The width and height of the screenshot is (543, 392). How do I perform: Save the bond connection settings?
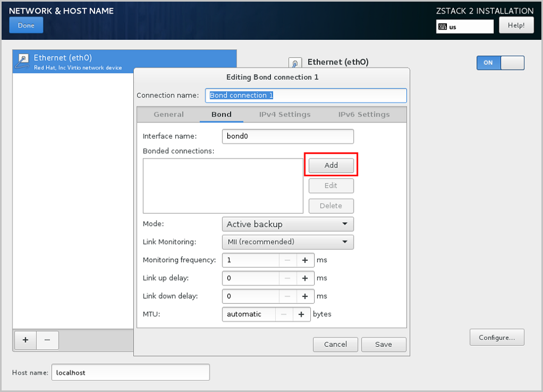(383, 345)
